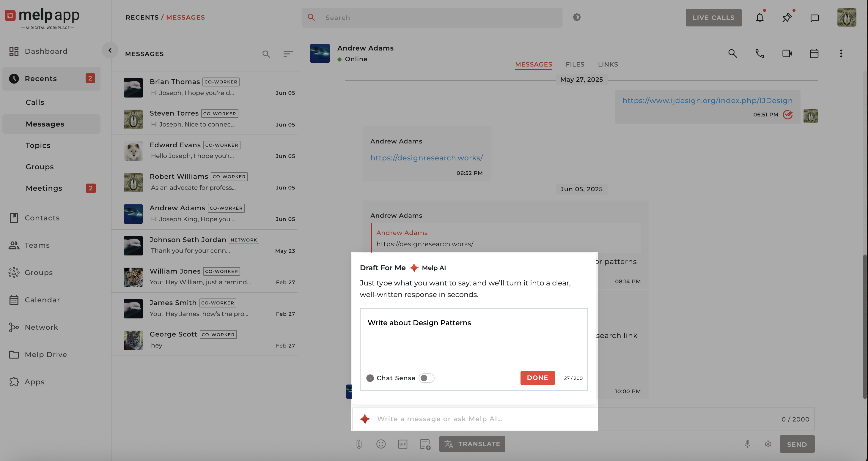The image size is (868, 461).
Task: Enable the Chat Sense toggle
Action: pyautogui.click(x=426, y=378)
